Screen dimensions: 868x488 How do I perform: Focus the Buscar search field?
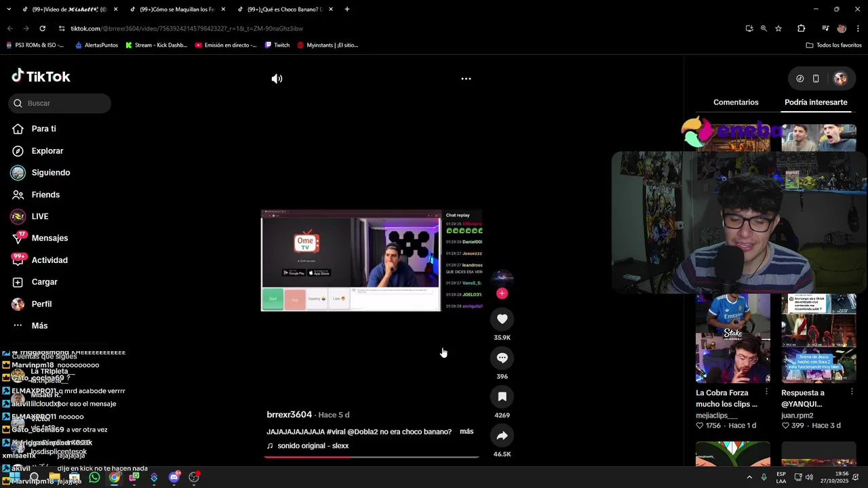tap(60, 103)
